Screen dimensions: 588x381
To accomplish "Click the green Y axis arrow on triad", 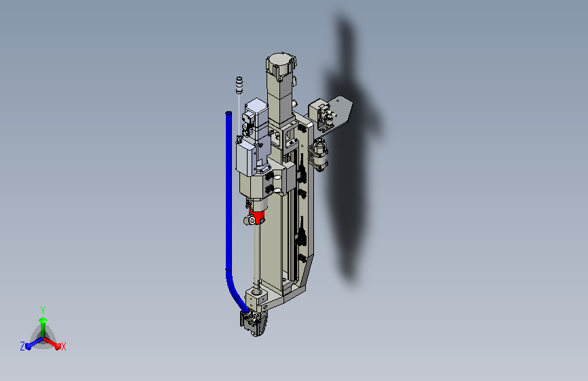I will tap(43, 327).
